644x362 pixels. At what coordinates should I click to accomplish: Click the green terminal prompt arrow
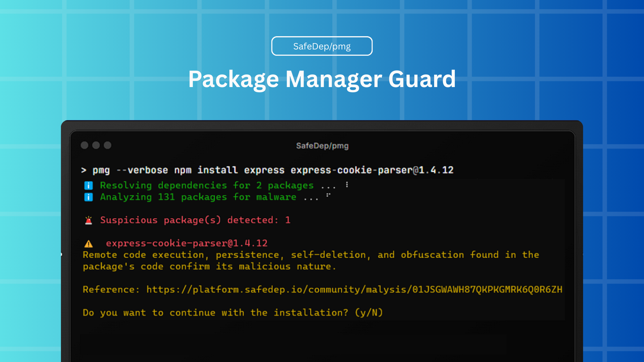[x=84, y=170]
